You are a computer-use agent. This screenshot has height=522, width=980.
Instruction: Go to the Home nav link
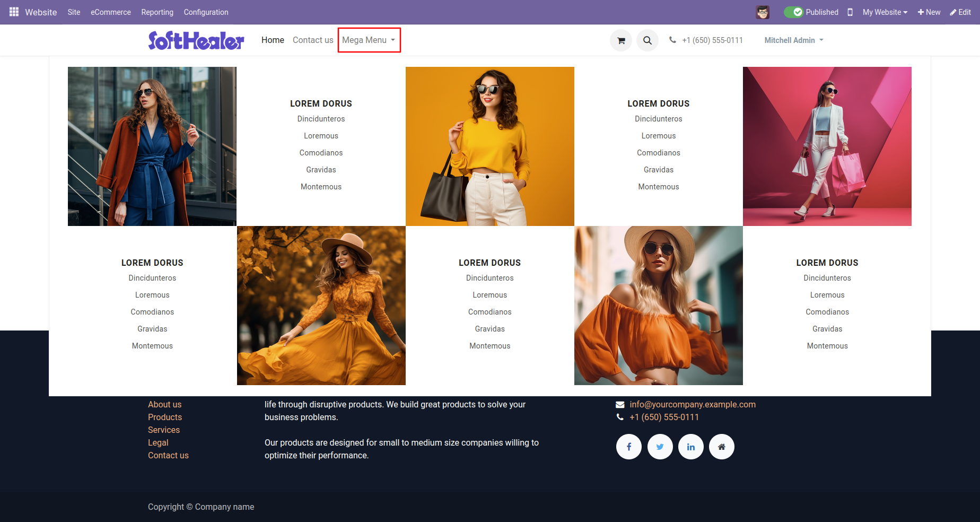pos(273,40)
